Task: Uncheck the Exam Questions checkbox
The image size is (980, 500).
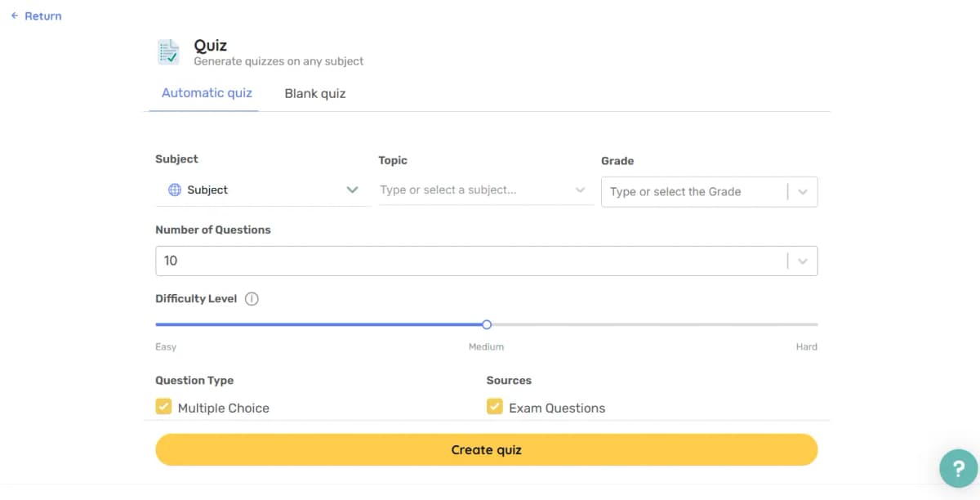Action: (x=494, y=407)
